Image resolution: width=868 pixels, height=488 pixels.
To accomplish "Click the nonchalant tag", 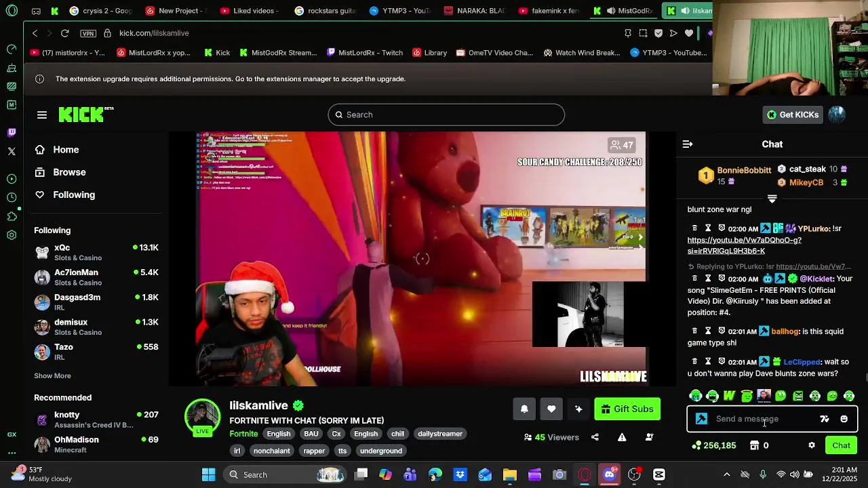I will click(x=272, y=451).
